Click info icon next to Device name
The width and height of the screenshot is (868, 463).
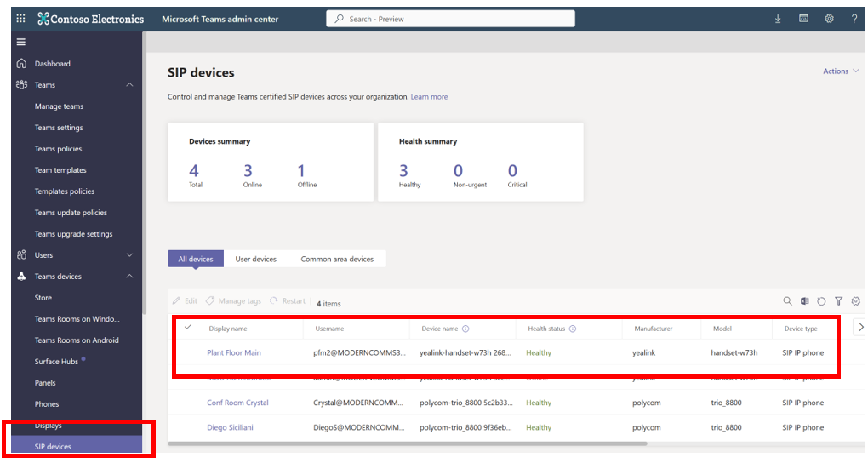(465, 329)
